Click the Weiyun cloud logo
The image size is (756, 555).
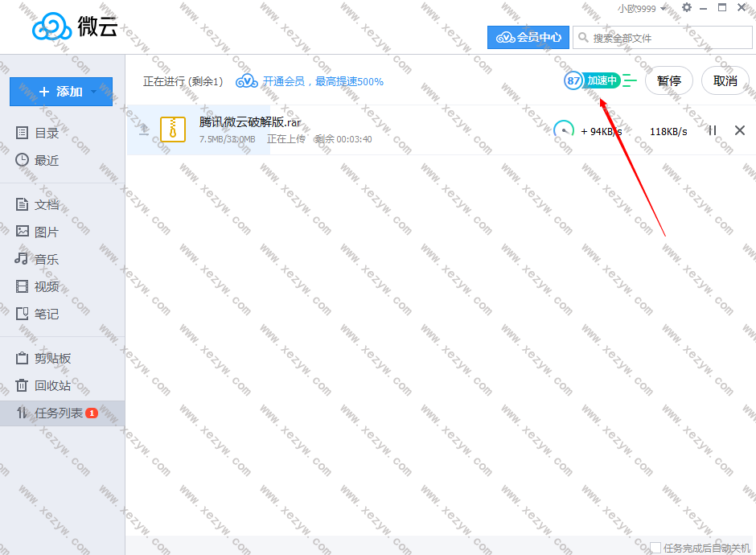pos(53,28)
